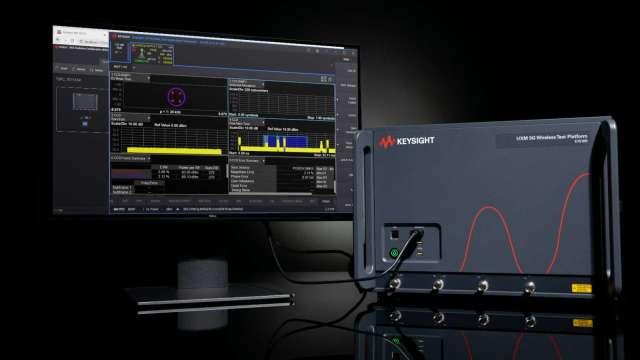Click the plus icon beside the measurement tab

134,67
